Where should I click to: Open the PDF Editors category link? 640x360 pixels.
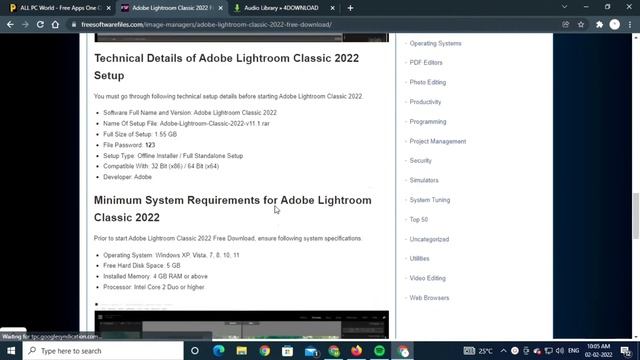pos(426,62)
